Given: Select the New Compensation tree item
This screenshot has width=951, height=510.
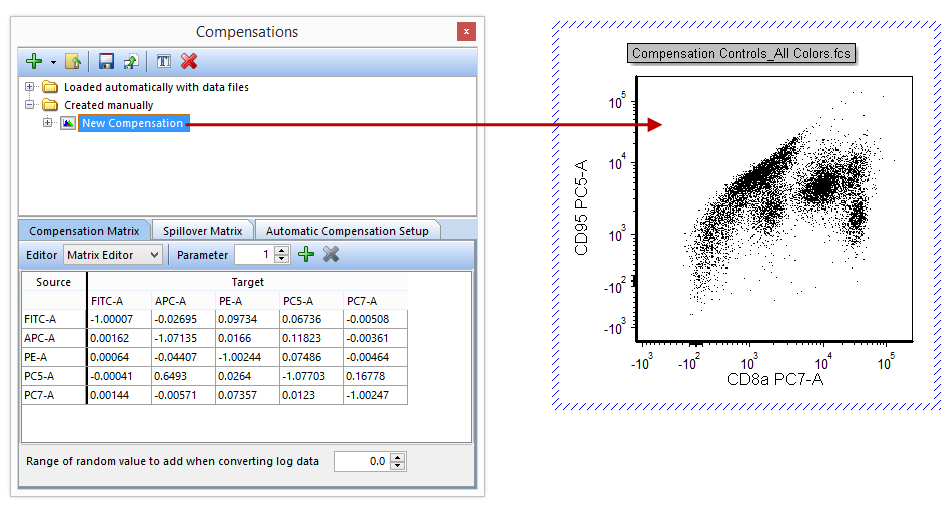Looking at the screenshot, I should click(x=133, y=123).
